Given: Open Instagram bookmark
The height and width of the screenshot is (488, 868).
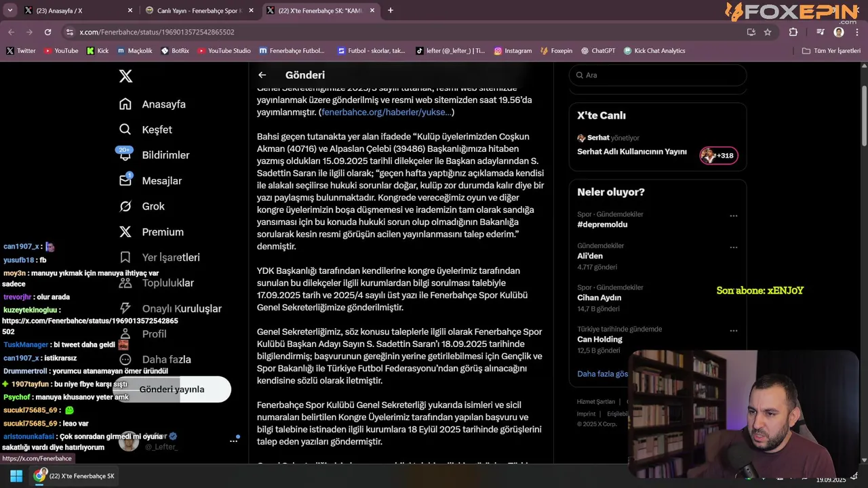Looking at the screenshot, I should [x=513, y=51].
